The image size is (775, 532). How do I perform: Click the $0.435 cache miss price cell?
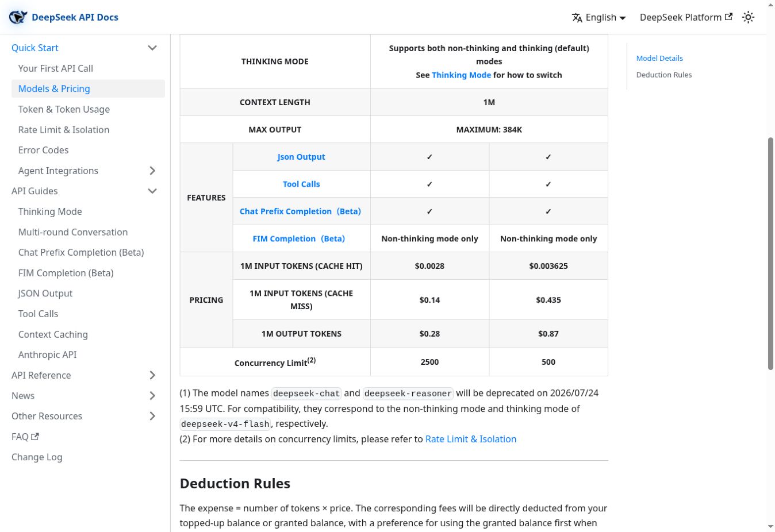tap(548, 300)
